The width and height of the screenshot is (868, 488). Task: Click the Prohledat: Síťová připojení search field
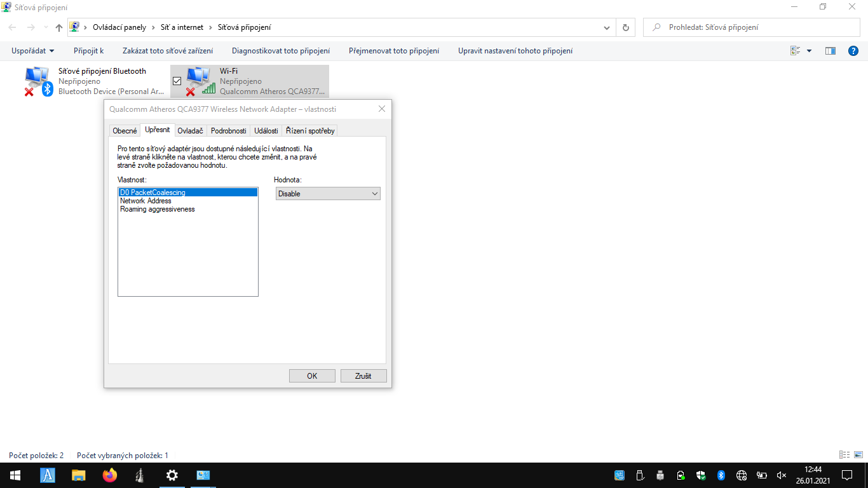click(751, 27)
